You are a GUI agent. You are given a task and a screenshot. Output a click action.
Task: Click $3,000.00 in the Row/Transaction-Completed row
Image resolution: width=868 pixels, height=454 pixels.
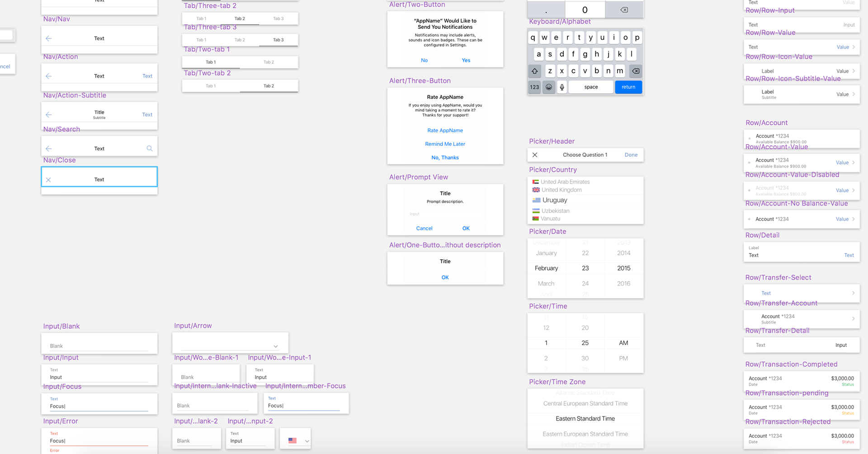(x=843, y=379)
